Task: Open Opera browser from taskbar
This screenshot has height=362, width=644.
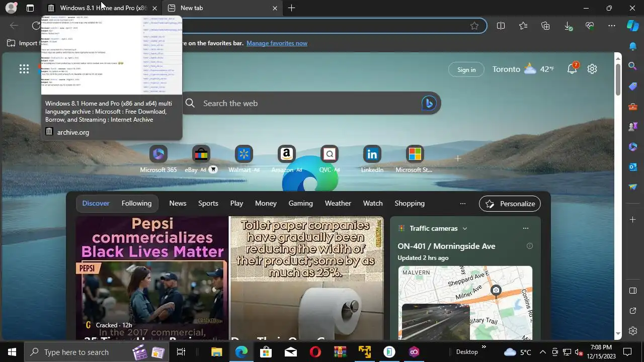Action: click(x=315, y=352)
